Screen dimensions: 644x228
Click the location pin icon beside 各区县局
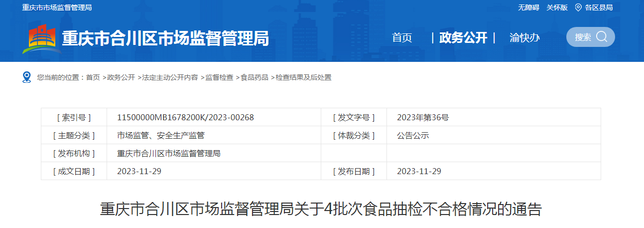click(x=578, y=7)
